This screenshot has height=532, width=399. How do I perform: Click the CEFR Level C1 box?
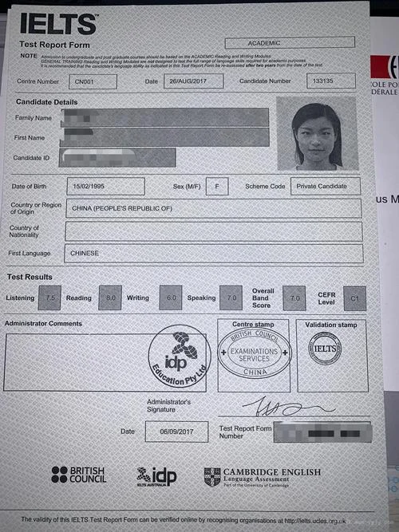(355, 298)
